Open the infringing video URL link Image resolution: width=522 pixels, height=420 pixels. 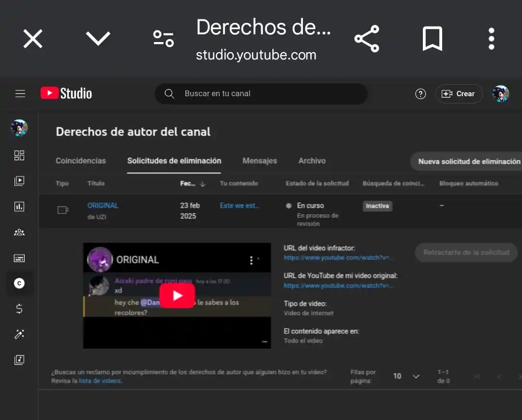click(x=338, y=258)
